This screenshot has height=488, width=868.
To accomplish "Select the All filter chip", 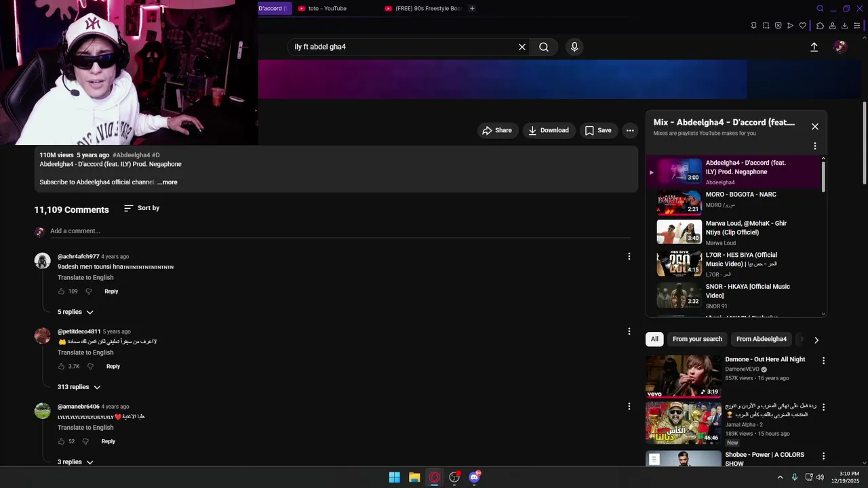I will [x=654, y=339].
